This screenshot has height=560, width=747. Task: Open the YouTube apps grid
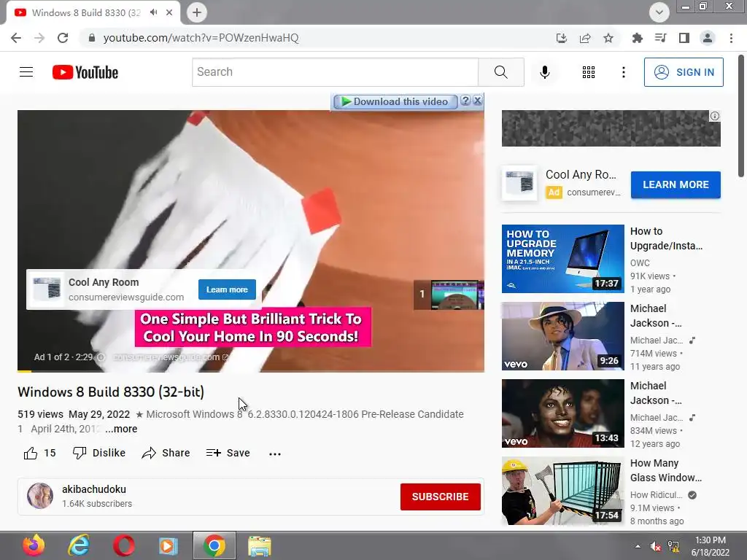(589, 72)
